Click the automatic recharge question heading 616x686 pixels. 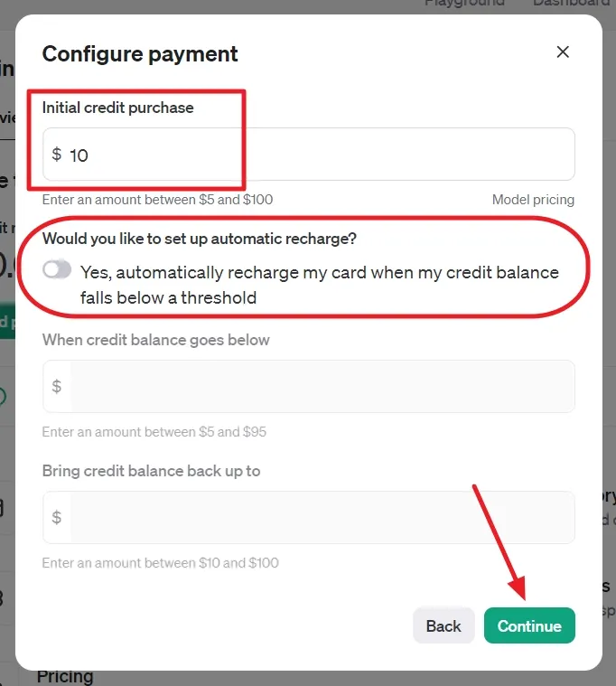200,240
